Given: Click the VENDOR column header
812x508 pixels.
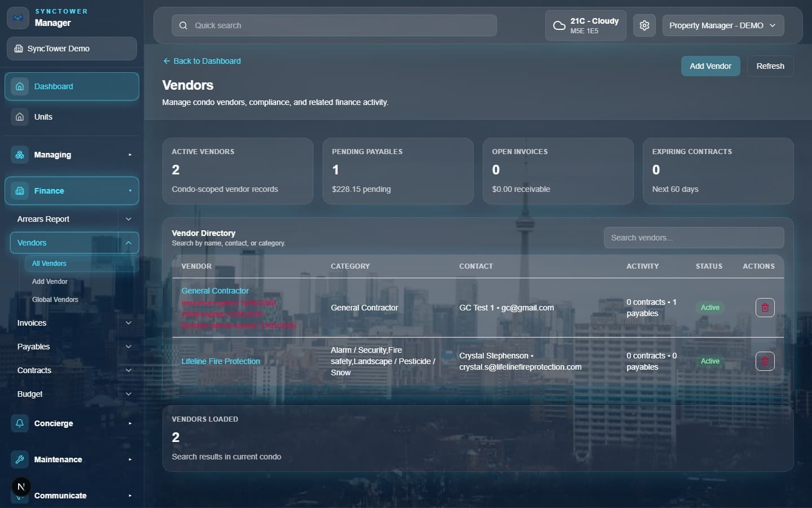Looking at the screenshot, I should tap(196, 266).
